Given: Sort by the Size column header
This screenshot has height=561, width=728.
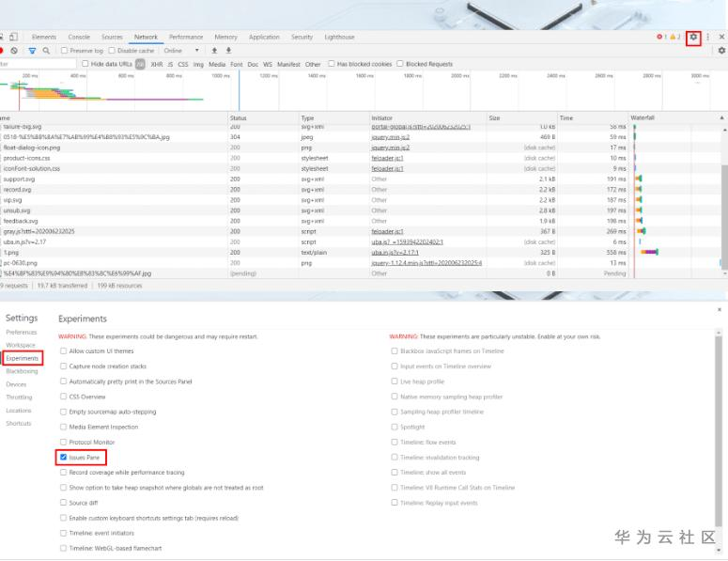Looking at the screenshot, I should (522, 118).
